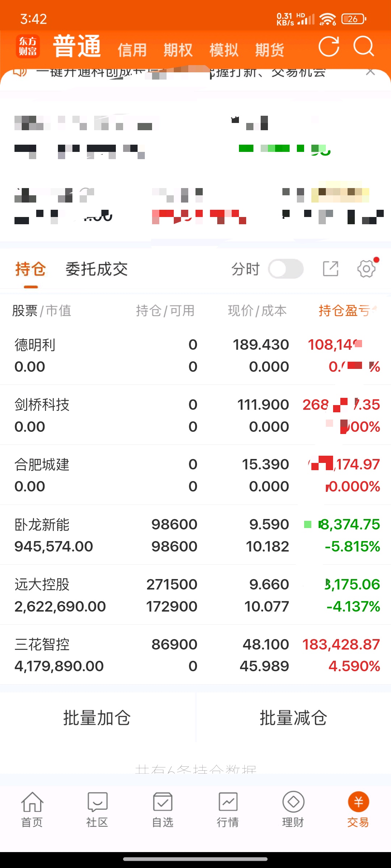Switch to 普通 account tab

point(77,47)
